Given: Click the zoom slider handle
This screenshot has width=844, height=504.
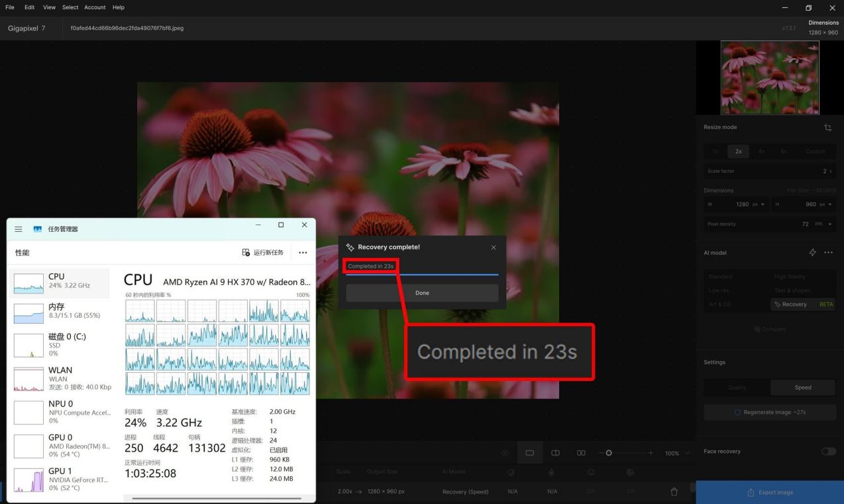Looking at the screenshot, I should tap(609, 453).
